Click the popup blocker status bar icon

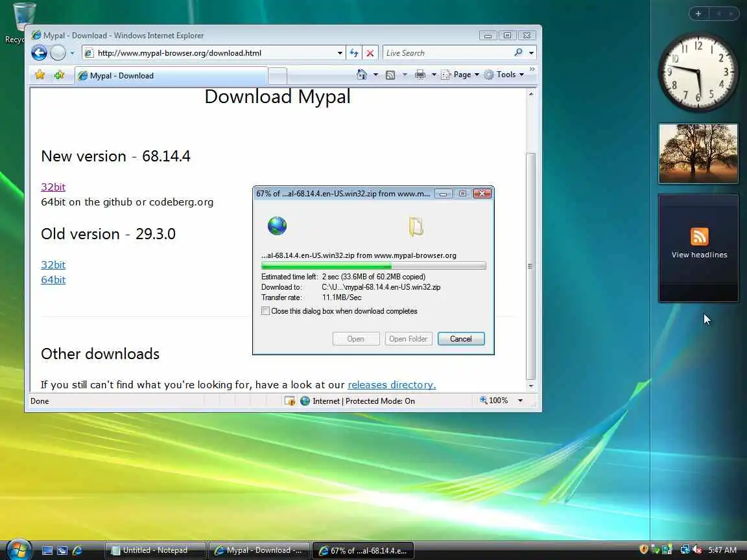pyautogui.click(x=290, y=401)
